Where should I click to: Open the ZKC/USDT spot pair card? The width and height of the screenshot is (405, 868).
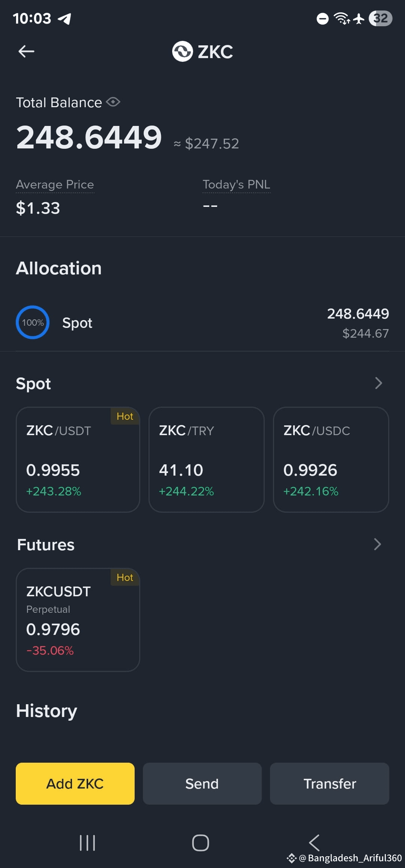(78, 459)
